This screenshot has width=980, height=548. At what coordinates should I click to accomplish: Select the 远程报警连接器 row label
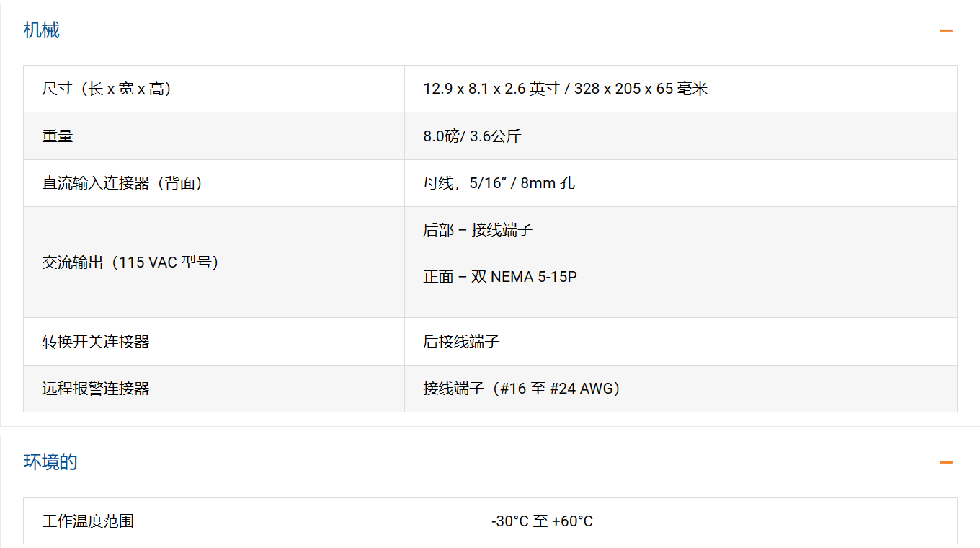coord(96,389)
